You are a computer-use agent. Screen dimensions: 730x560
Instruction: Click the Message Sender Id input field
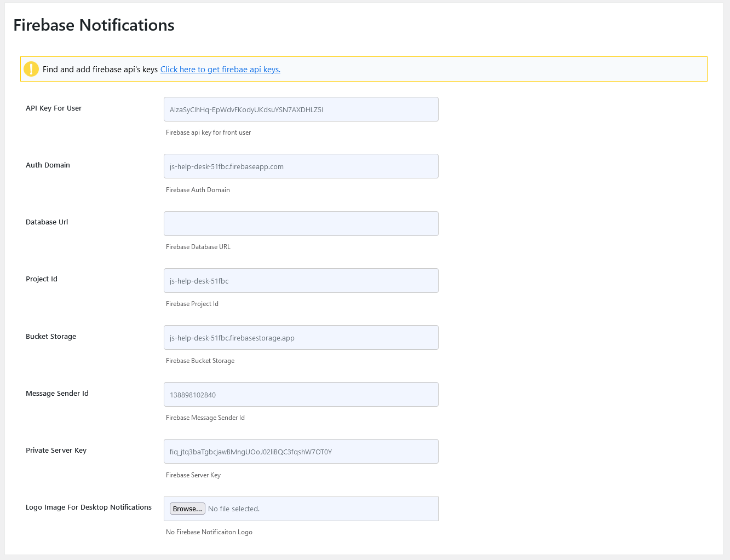click(301, 395)
